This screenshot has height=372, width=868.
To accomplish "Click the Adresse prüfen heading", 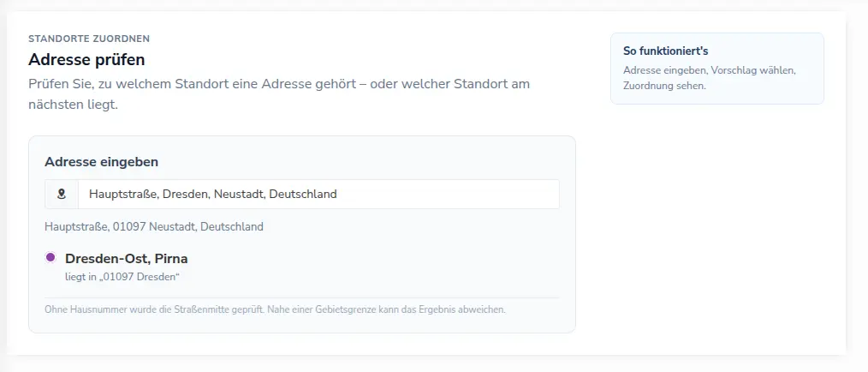I will (x=86, y=59).
